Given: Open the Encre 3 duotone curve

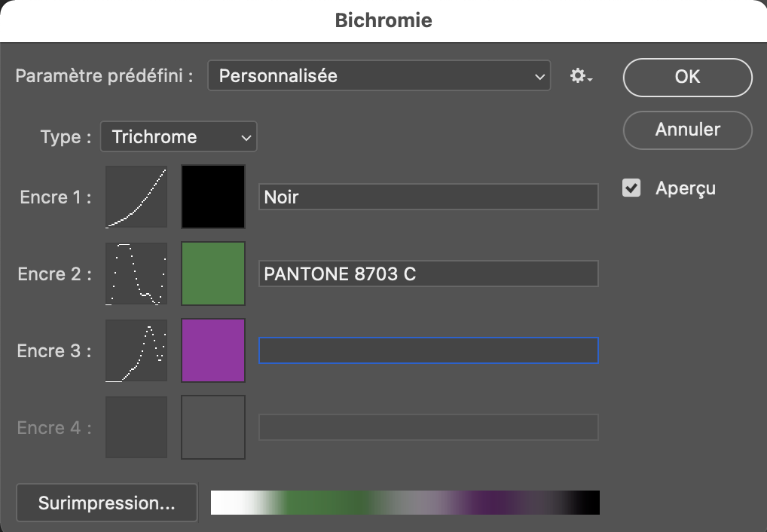Looking at the screenshot, I should pos(136,350).
